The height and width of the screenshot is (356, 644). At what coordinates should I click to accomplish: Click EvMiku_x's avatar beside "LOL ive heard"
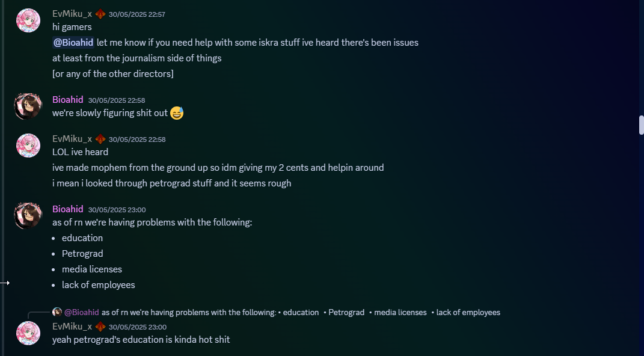[x=28, y=146]
